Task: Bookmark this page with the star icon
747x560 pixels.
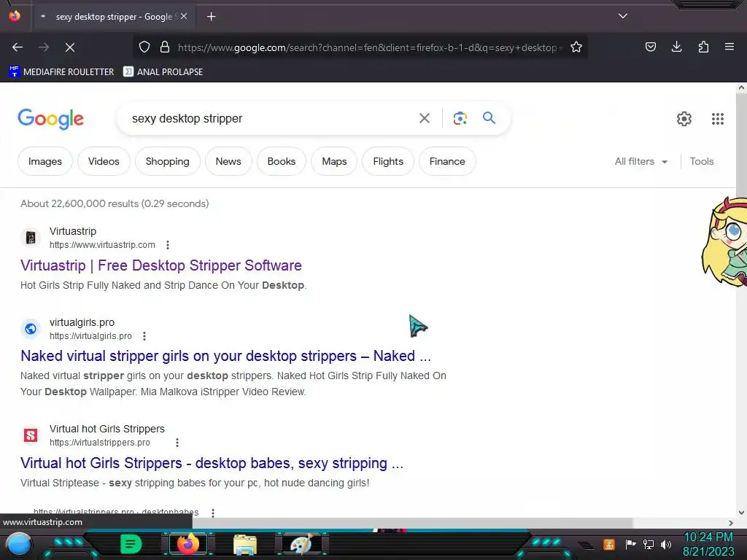Action: pyautogui.click(x=576, y=47)
